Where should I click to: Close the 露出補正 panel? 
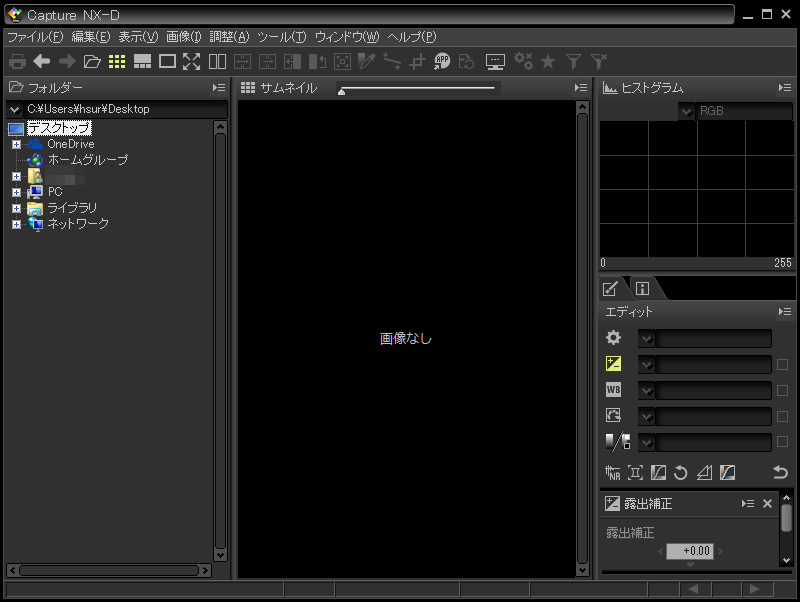(767, 503)
